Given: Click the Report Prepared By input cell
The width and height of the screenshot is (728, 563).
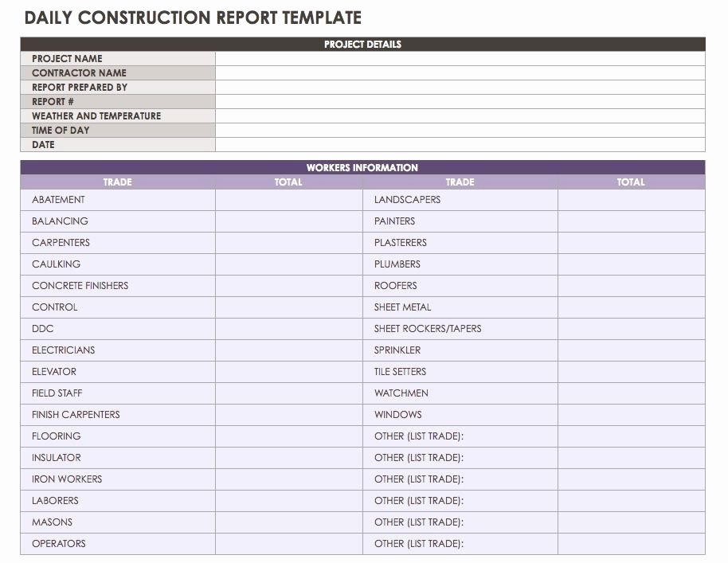Looking at the screenshot, I should 460,88.
